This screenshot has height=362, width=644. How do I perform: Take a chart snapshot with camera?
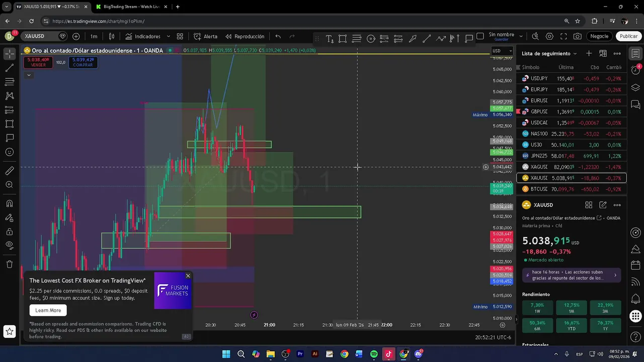[x=578, y=36]
